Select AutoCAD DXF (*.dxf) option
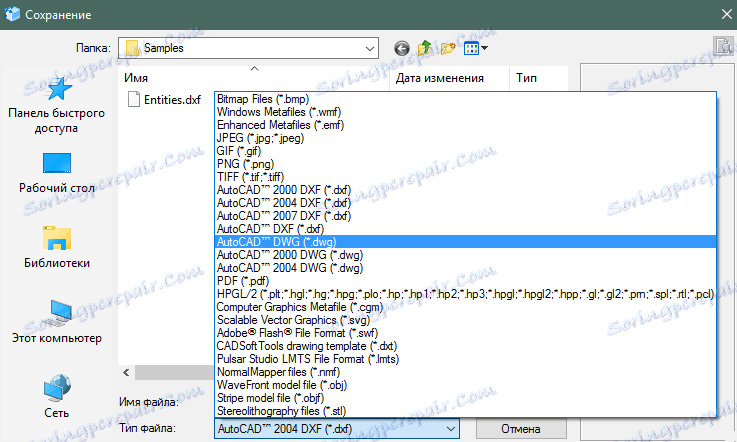The width and height of the screenshot is (737, 442). pos(465,229)
